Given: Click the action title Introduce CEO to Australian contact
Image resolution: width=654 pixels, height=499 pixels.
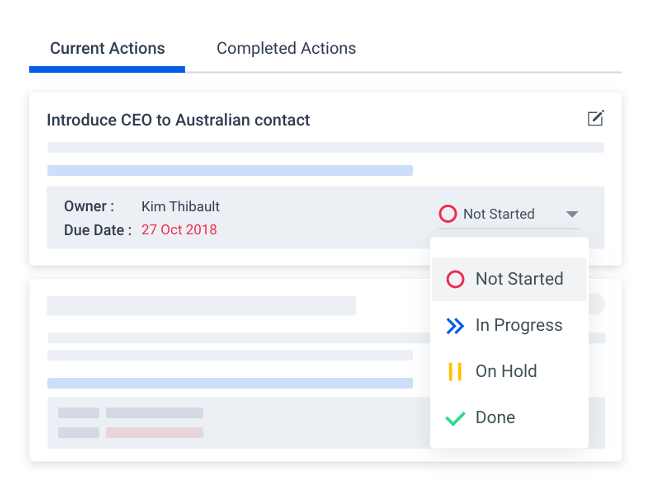Looking at the screenshot, I should [x=178, y=120].
